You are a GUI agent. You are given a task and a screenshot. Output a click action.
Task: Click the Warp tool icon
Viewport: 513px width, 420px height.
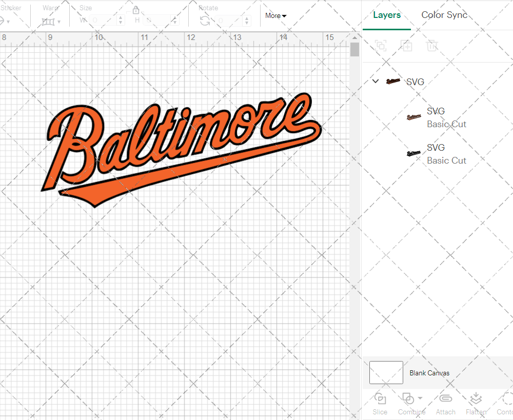48,22
